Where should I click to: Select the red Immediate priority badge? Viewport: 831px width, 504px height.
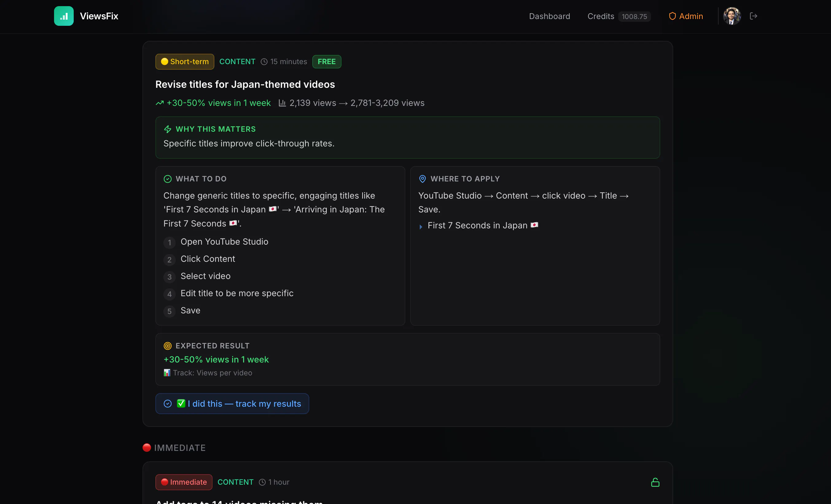pyautogui.click(x=184, y=482)
